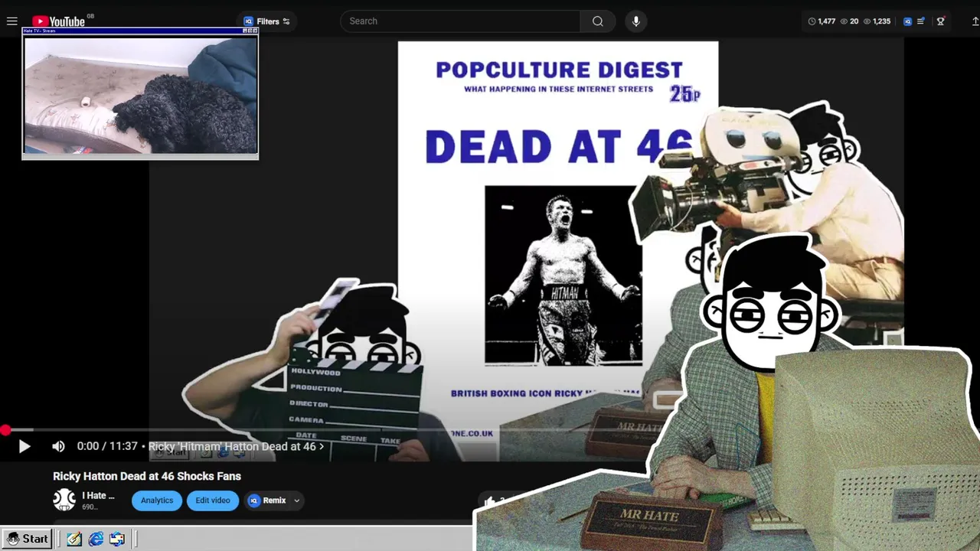Click the upload arrow icon at top right
The height and width of the screenshot is (551, 980).
(975, 21)
